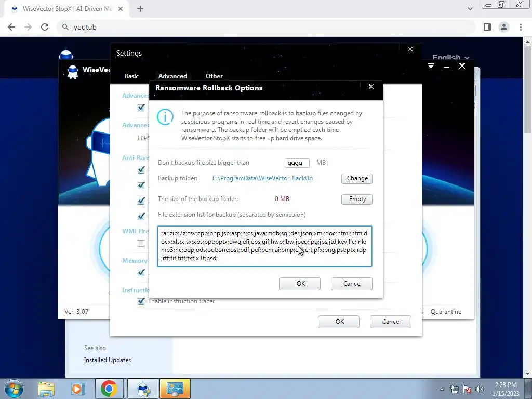The height and width of the screenshot is (399, 532).
Task: Close the Ransomware Rollback Options dialog
Action: 371,87
